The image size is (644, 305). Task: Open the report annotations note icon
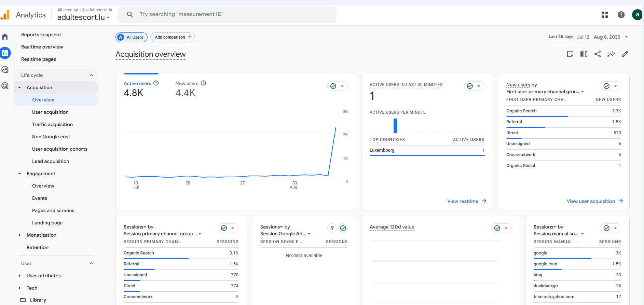click(x=570, y=54)
